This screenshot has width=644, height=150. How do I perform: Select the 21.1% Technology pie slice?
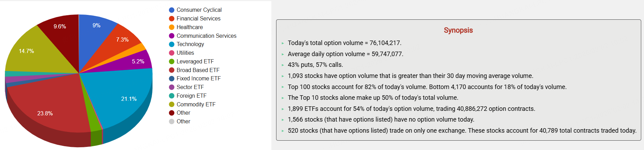pos(125,94)
